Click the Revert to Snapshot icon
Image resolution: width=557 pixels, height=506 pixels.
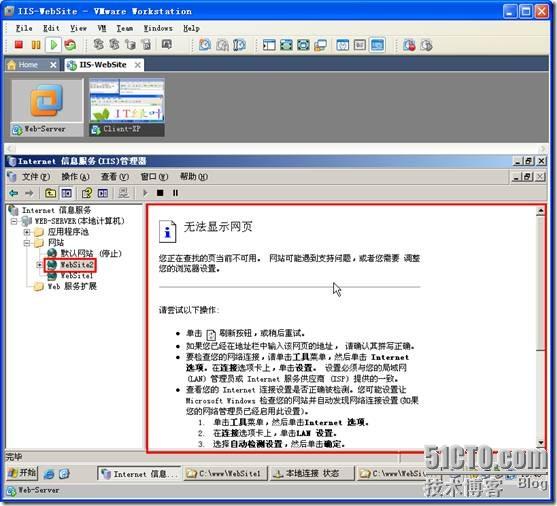tap(222, 45)
